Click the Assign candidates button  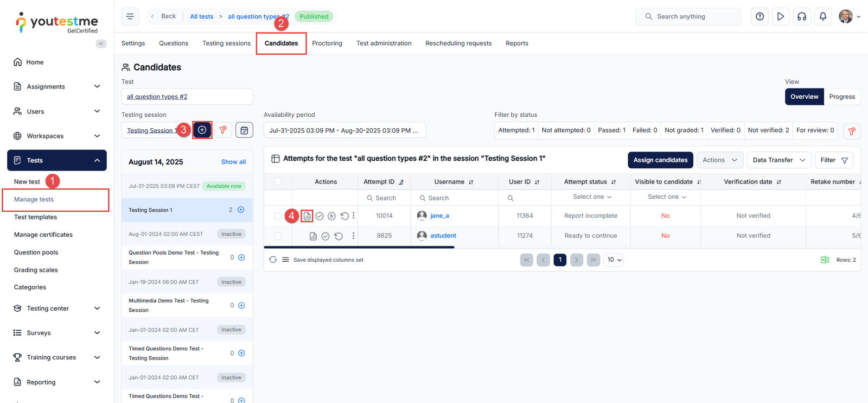pos(660,160)
